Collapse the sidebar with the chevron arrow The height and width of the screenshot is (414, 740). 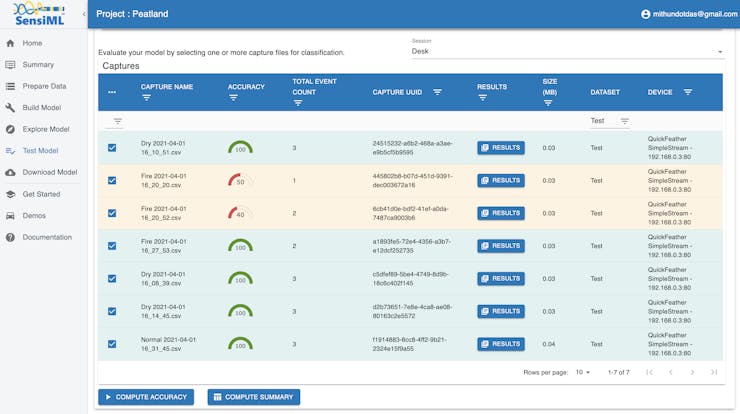pos(84,14)
